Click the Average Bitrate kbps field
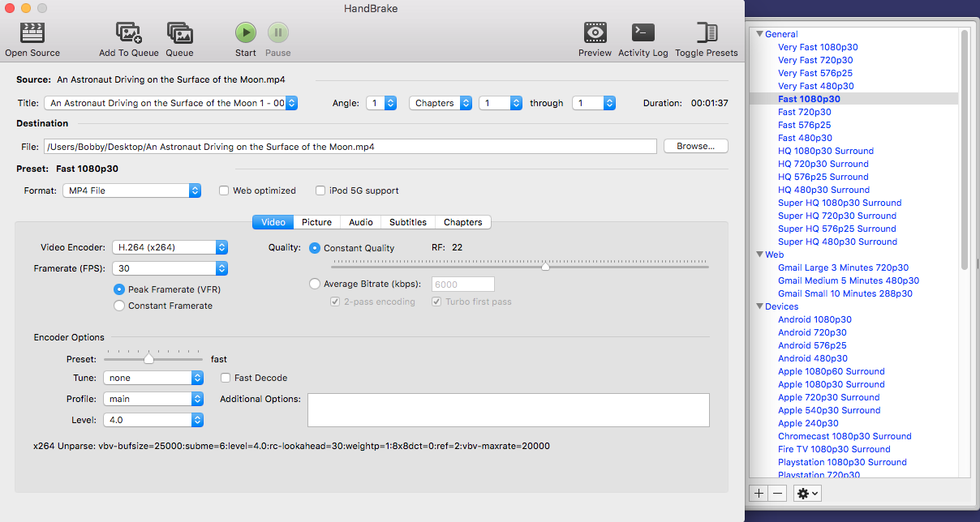The image size is (980, 522). click(463, 285)
